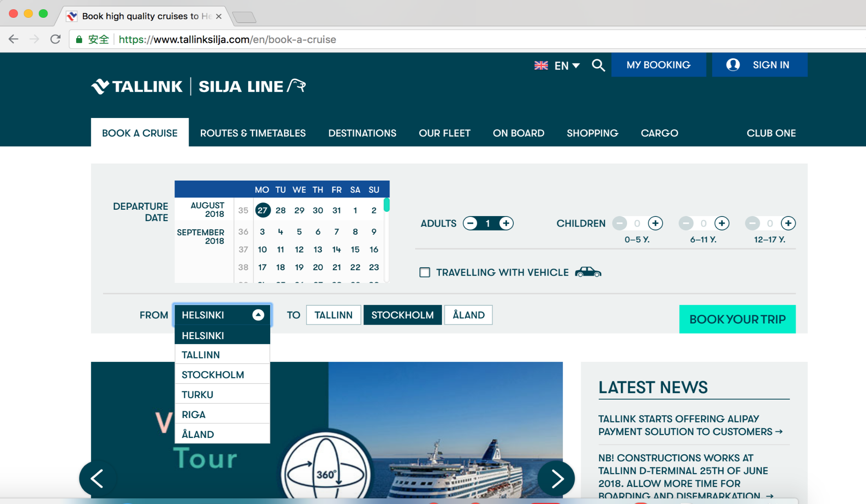Screen dimensions: 866x504
Task: Open the EN language selector
Action: pos(567,66)
